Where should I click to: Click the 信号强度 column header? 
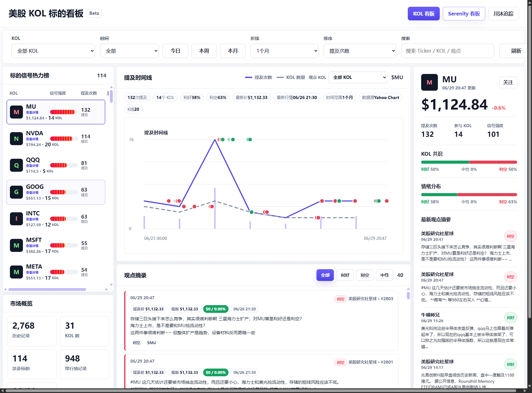click(58, 93)
